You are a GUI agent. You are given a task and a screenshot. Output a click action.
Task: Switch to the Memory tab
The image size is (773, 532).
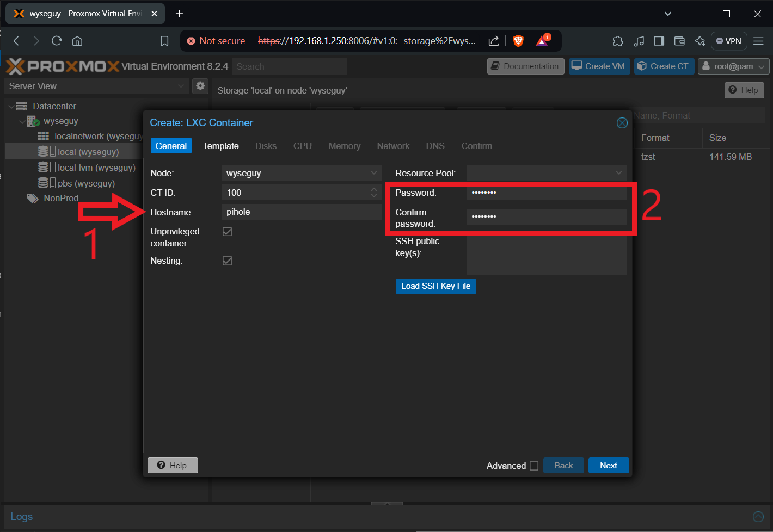click(x=345, y=146)
